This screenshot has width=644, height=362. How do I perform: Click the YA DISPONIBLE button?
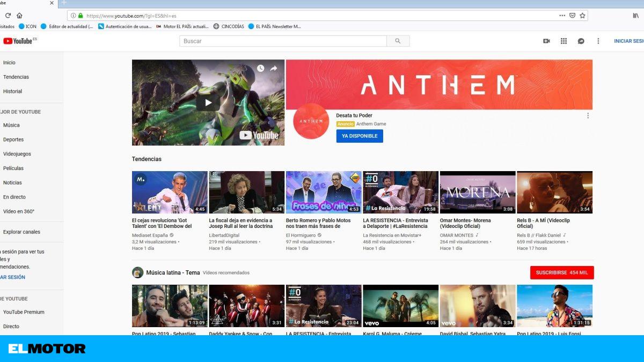point(360,136)
